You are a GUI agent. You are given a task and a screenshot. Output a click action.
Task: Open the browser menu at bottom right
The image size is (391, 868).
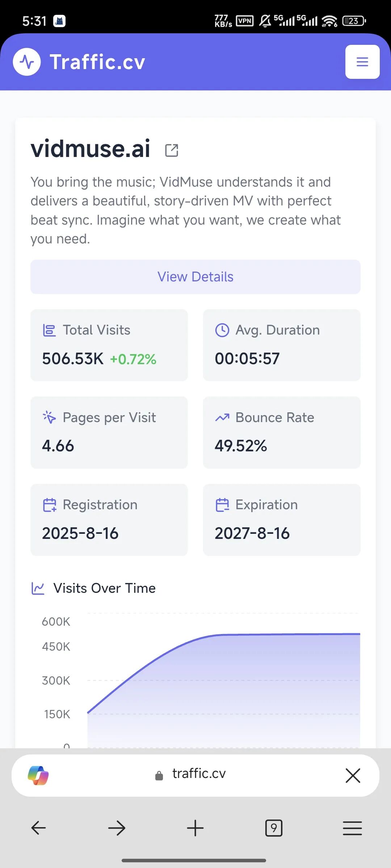coord(352,828)
